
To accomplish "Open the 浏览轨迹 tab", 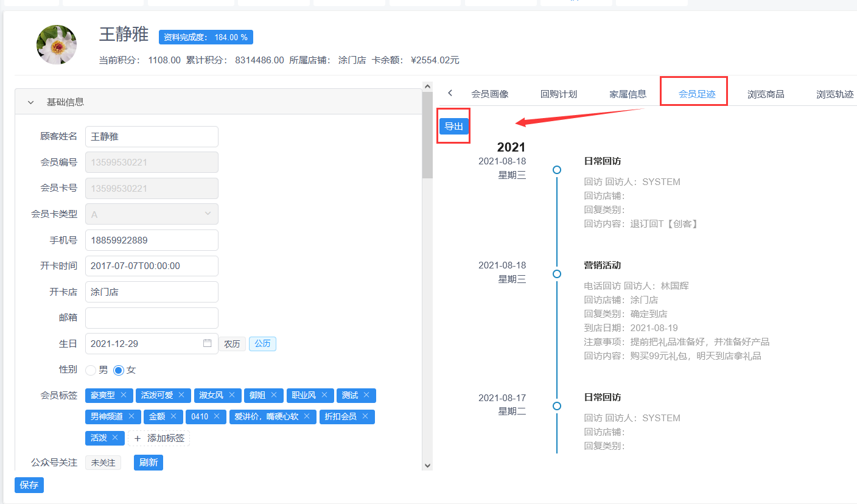I will point(835,94).
